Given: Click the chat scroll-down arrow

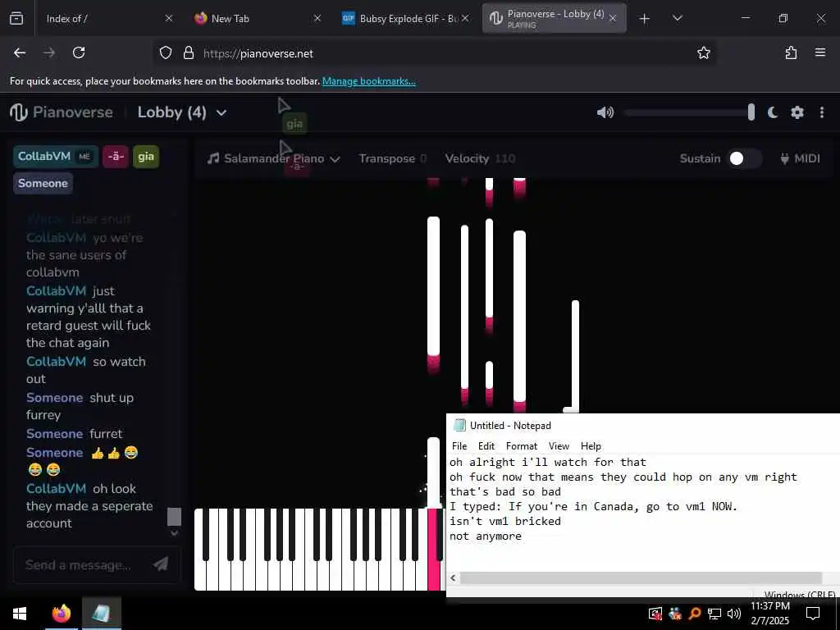Looking at the screenshot, I should click(174, 532).
